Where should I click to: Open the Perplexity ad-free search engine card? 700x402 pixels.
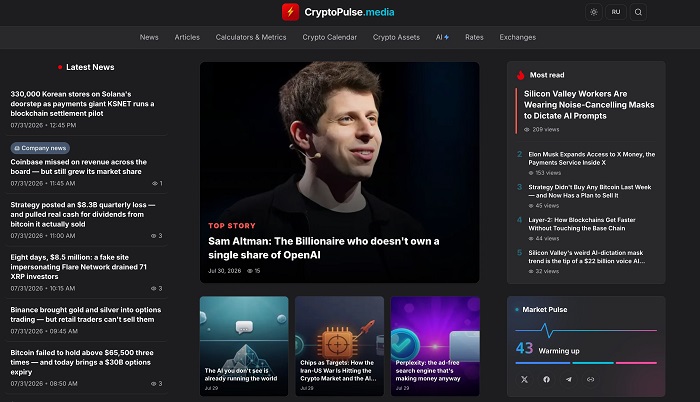click(x=435, y=346)
